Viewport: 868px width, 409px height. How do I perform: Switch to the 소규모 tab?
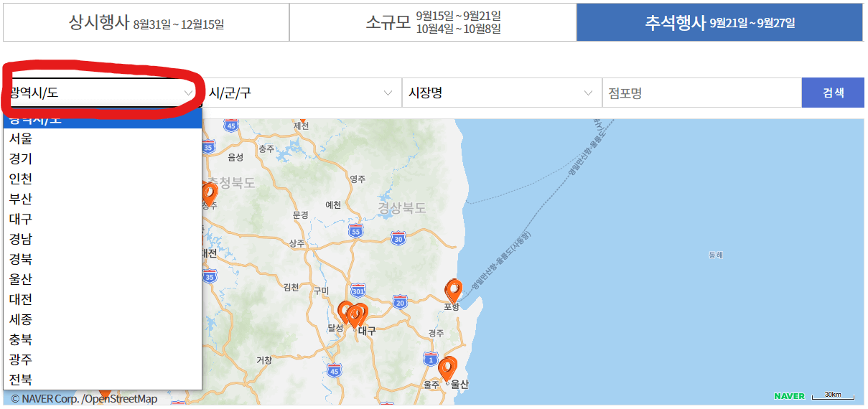433,22
